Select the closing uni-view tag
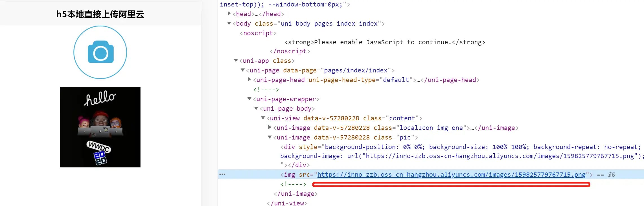Screen dimensions: 644x206 [287, 203]
